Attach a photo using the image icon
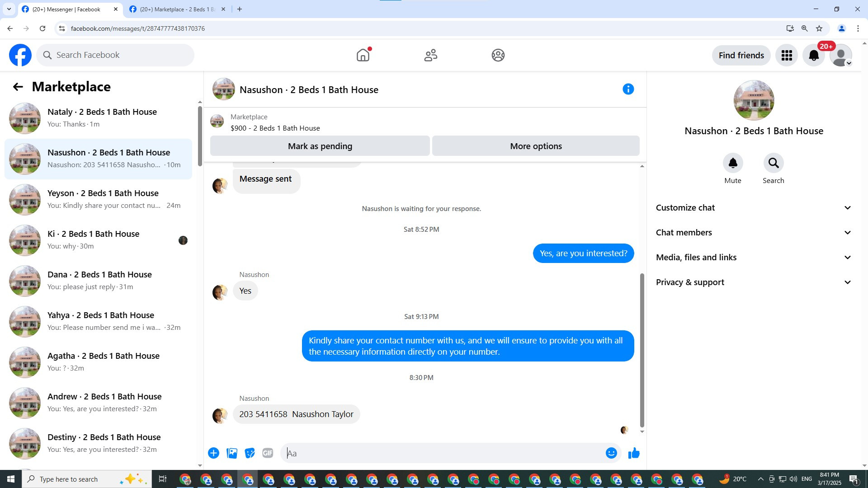 tap(232, 453)
